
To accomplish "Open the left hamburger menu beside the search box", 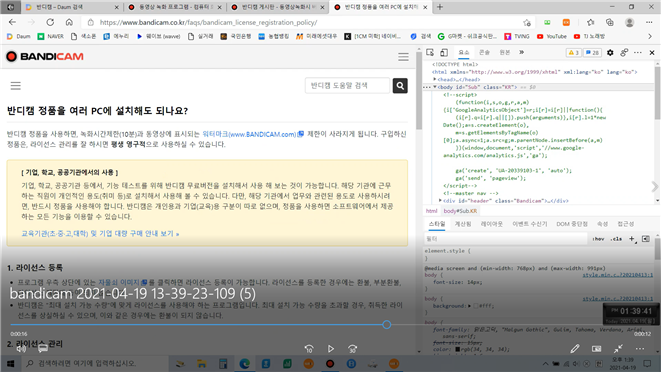I will pos(16,86).
